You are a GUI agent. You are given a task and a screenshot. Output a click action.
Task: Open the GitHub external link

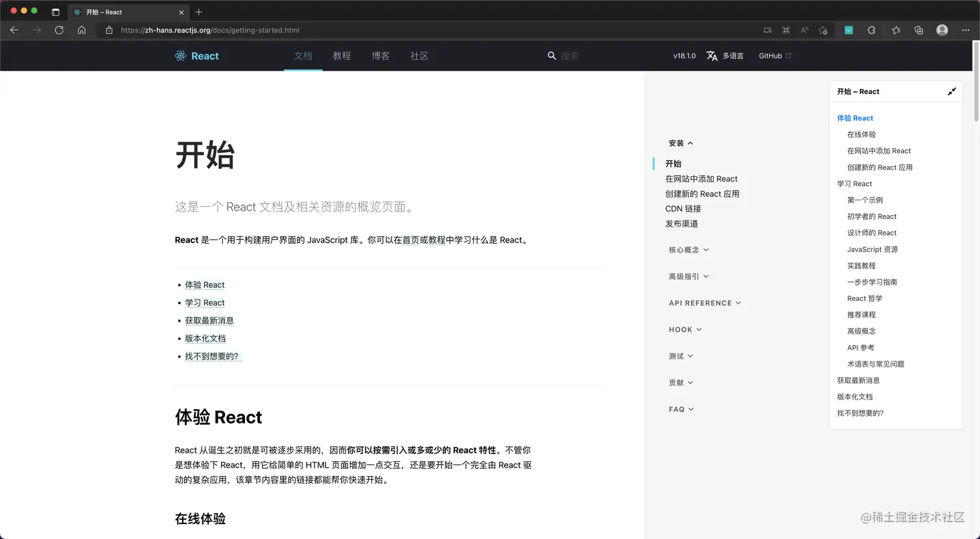pyautogui.click(x=775, y=56)
